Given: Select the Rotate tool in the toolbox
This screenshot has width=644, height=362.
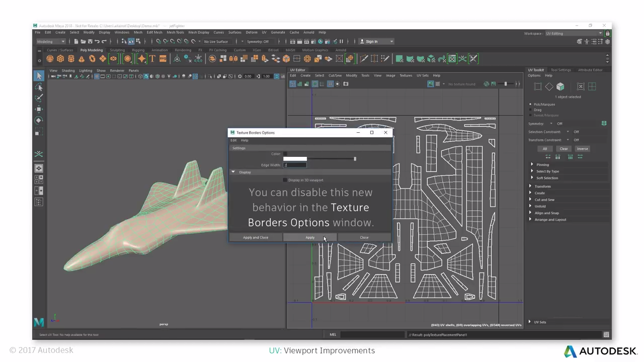Looking at the screenshot, I should [39, 120].
